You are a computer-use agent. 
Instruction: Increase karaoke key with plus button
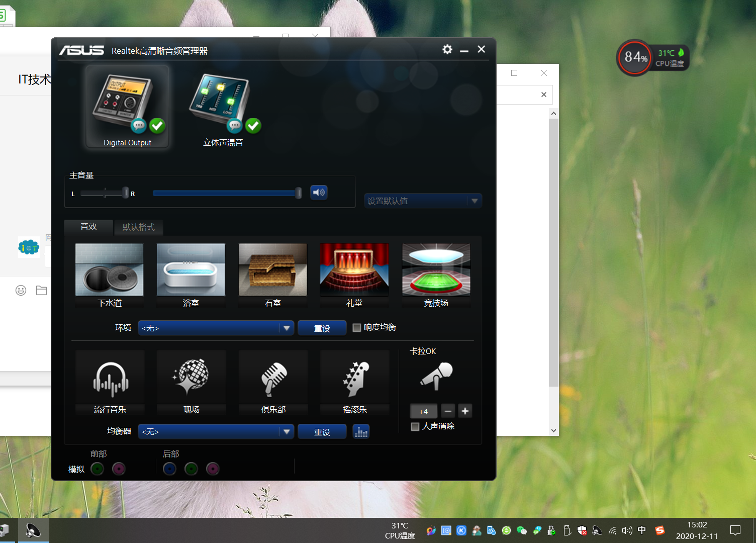click(x=465, y=411)
